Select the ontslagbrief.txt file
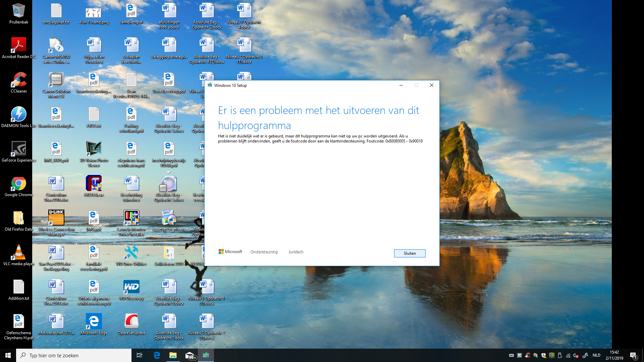This screenshot has width=644, height=362. [56, 14]
